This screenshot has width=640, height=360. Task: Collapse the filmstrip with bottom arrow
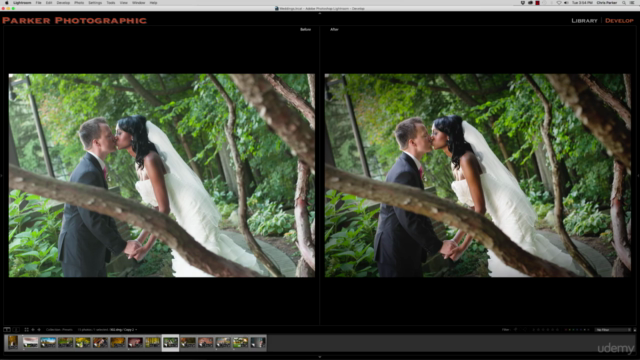pos(320,357)
